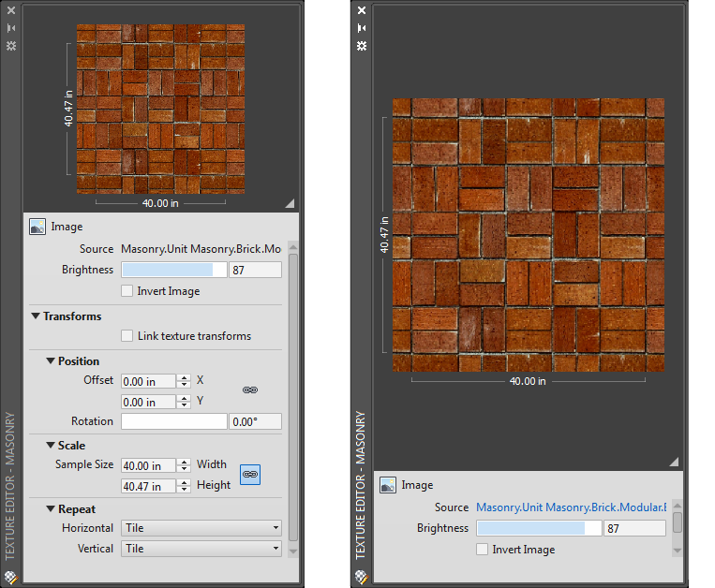
Task: Collapse the Repeat section
Action: [x=51, y=509]
